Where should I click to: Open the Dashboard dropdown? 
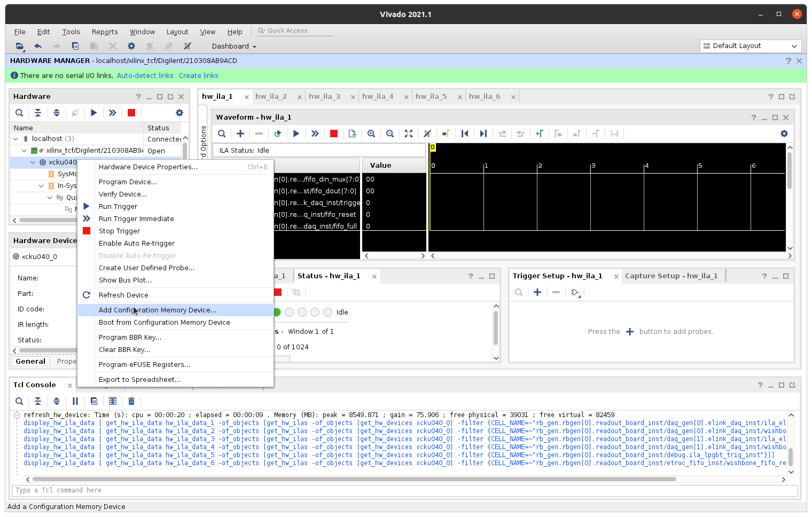coord(234,46)
